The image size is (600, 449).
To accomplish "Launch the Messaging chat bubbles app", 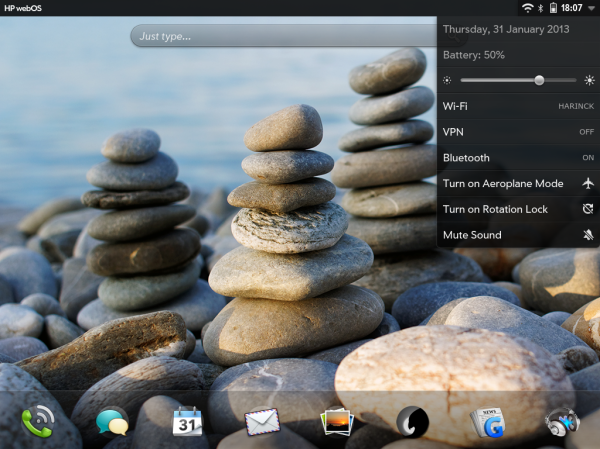I will tap(112, 422).
